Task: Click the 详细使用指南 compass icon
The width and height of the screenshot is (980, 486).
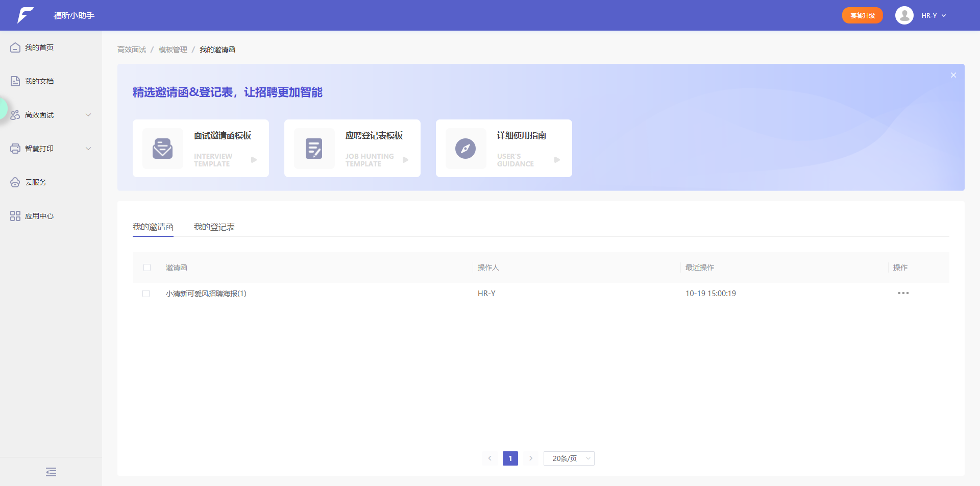Action: tap(465, 149)
